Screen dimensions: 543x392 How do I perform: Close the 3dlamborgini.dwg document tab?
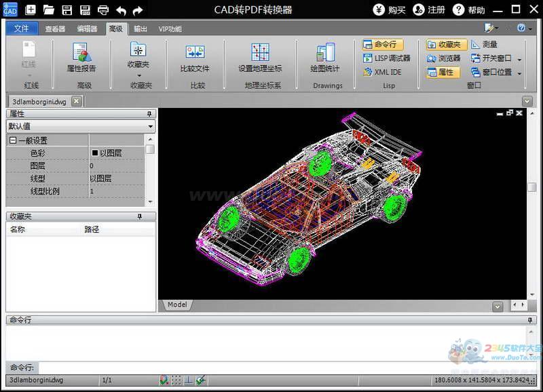76,101
